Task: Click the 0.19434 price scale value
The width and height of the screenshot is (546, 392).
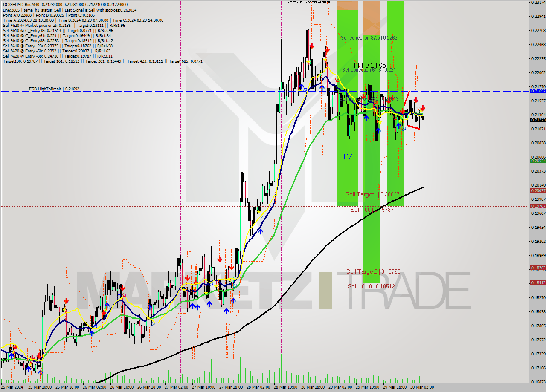Action: [x=538, y=227]
